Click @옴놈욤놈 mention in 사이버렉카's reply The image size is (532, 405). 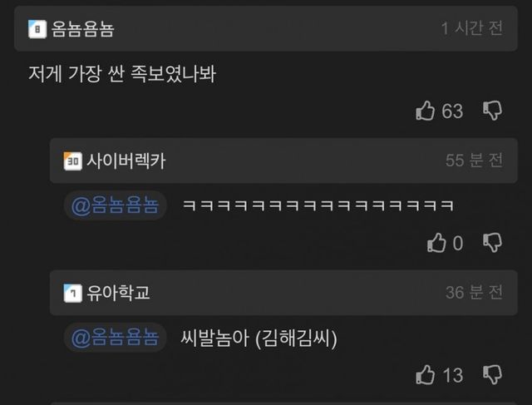click(115, 205)
